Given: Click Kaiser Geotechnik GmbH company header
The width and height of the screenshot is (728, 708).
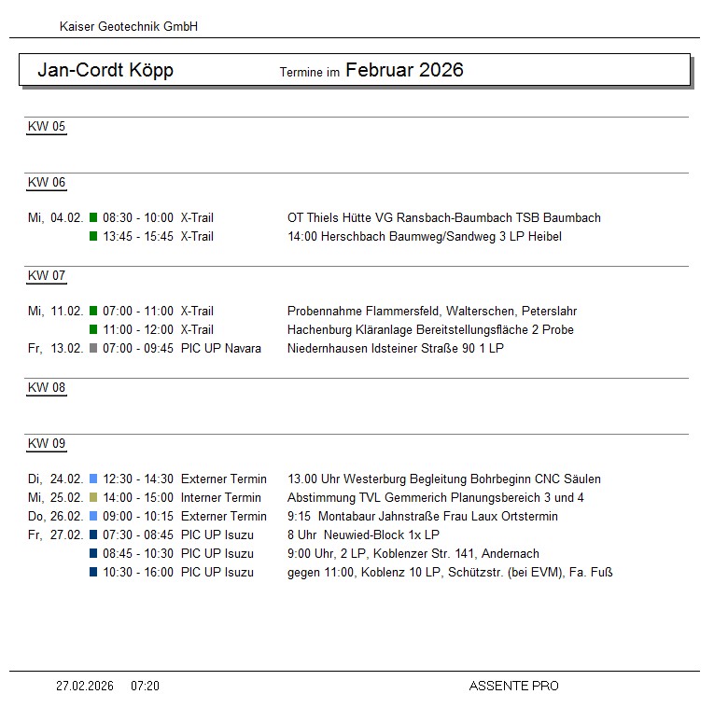Looking at the screenshot, I should pos(129,27).
